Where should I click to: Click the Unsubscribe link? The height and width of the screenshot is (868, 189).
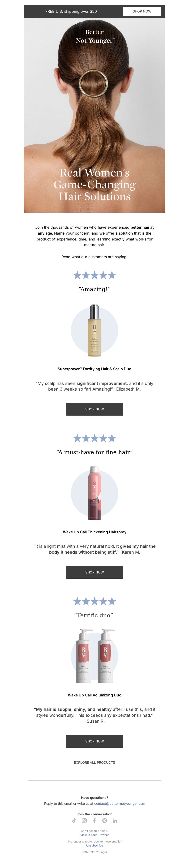[x=94, y=845]
